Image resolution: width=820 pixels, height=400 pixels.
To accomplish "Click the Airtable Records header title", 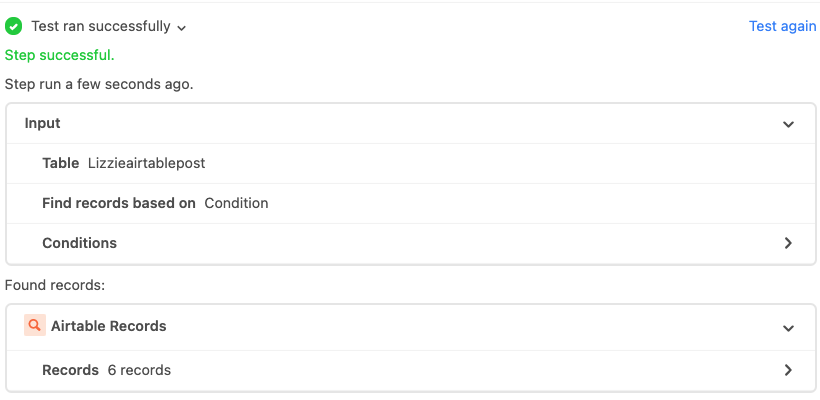I will coord(109,326).
